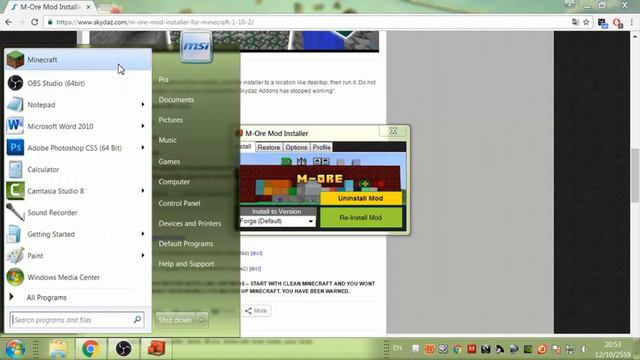Click the bookmark star in address bar
The width and height of the screenshot is (640, 360).
coord(586,22)
